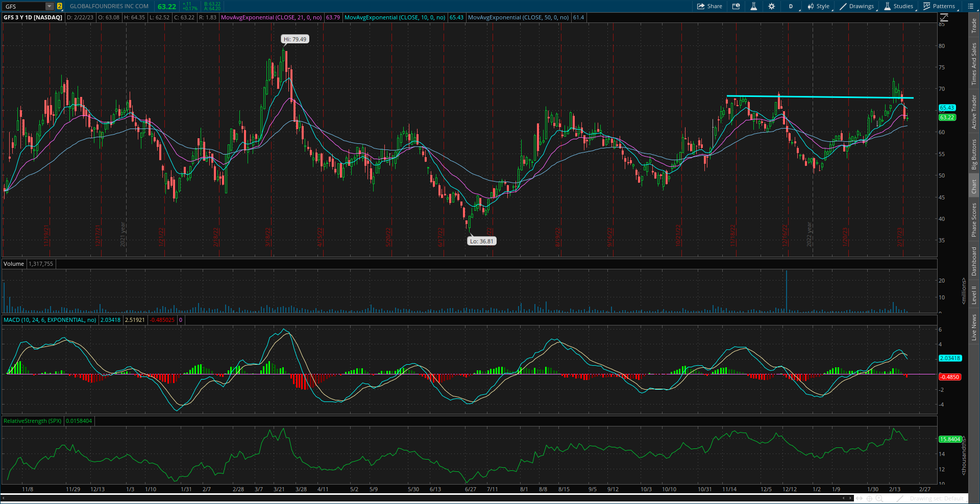Switch to Active Trader side tab
Viewport: 980px width, 504px height.
[x=974, y=111]
